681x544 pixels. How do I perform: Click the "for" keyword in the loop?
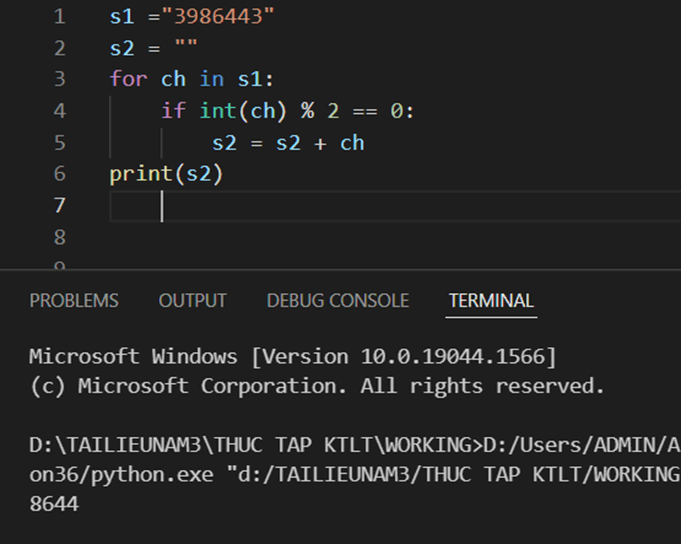click(x=128, y=79)
